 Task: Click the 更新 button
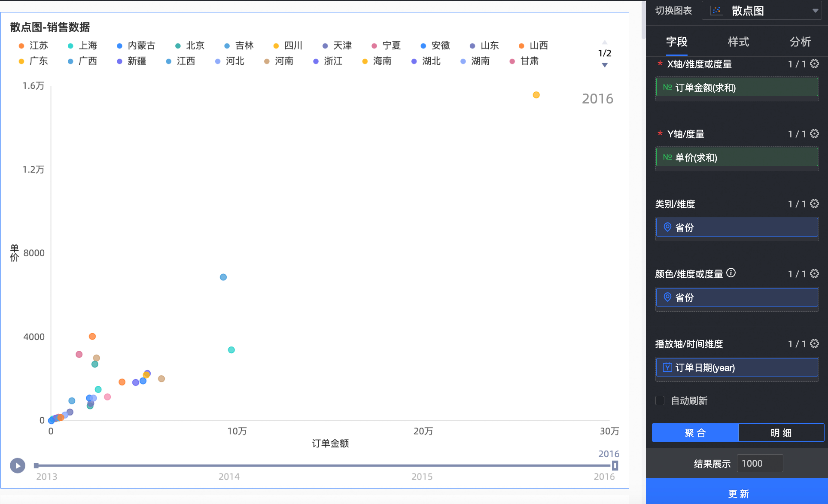point(737,493)
